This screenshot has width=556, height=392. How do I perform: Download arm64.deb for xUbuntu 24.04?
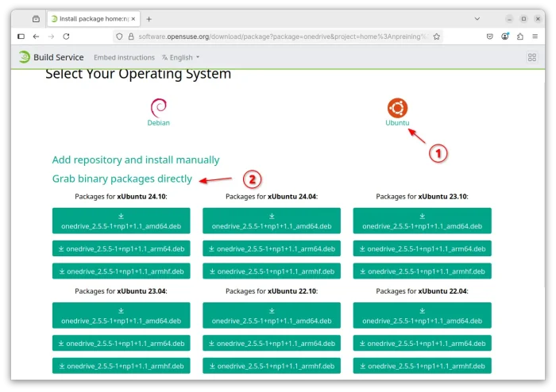[272, 248]
